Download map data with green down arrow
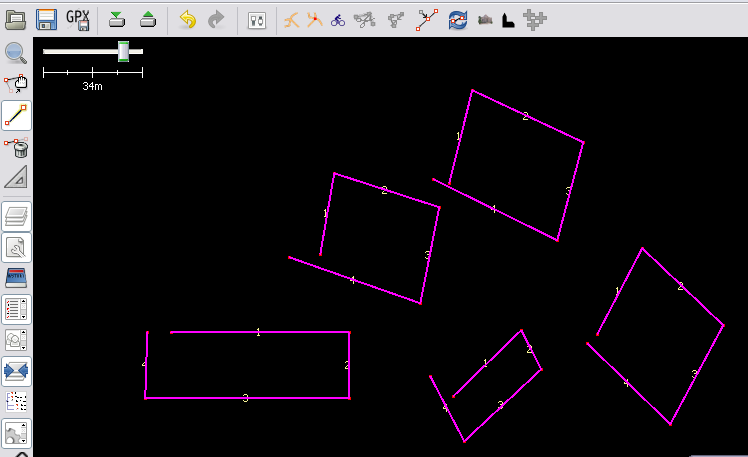This screenshot has width=748, height=457. [117, 19]
